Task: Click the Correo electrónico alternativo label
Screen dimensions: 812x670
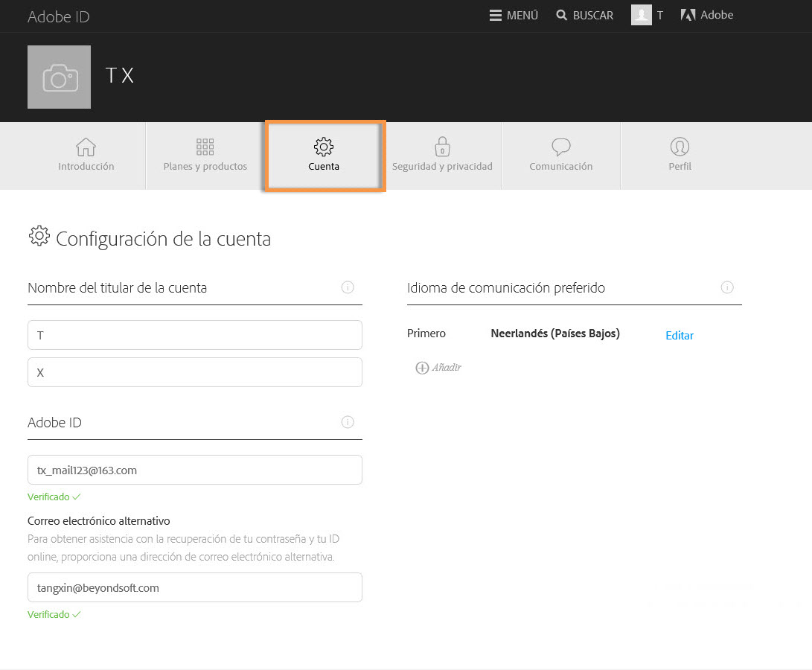Action: [x=99, y=521]
